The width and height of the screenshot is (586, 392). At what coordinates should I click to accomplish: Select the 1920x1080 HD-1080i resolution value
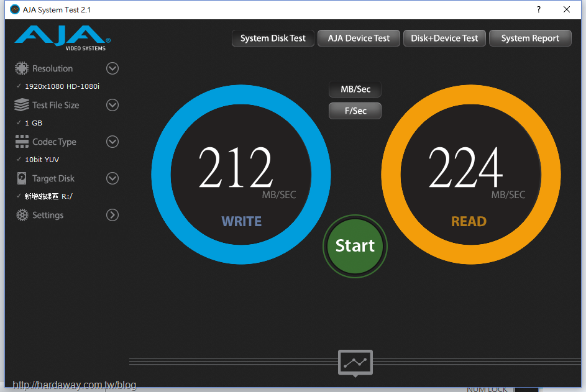(62, 86)
